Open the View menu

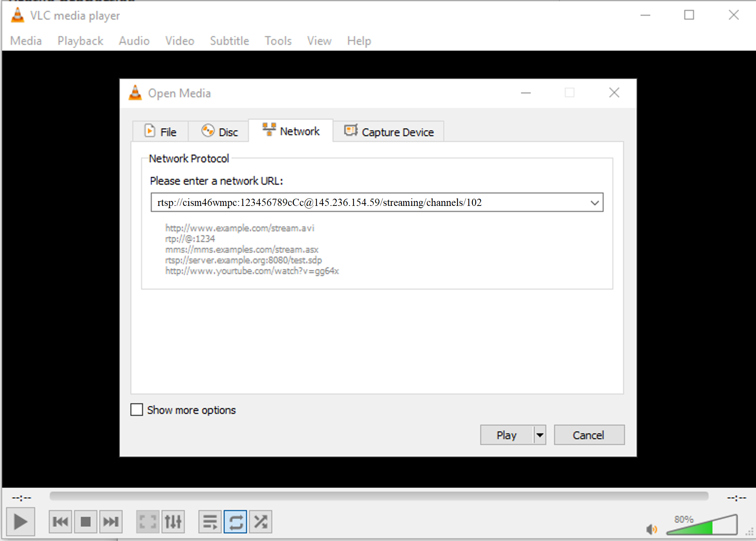pos(319,41)
